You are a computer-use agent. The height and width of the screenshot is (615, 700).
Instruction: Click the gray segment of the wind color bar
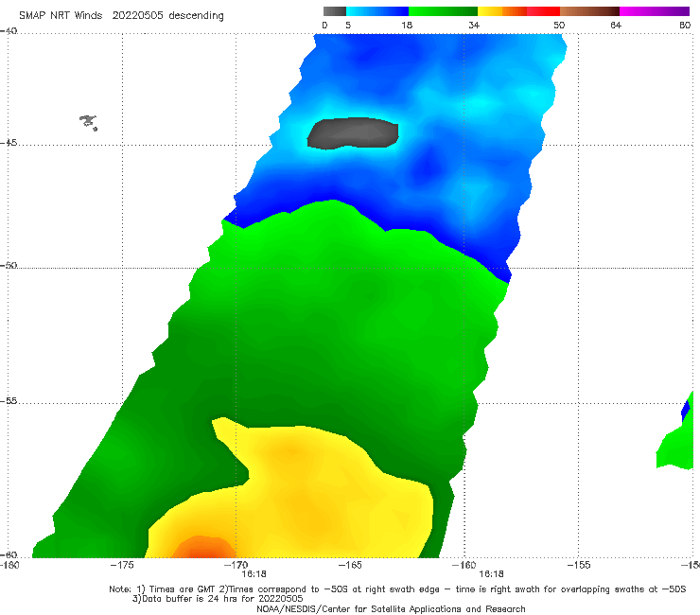(x=334, y=11)
